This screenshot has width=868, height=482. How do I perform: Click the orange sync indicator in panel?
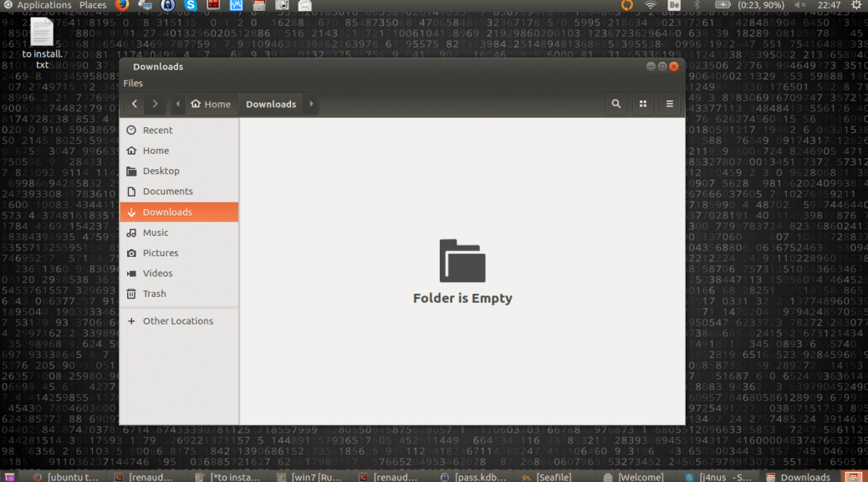(626, 5)
